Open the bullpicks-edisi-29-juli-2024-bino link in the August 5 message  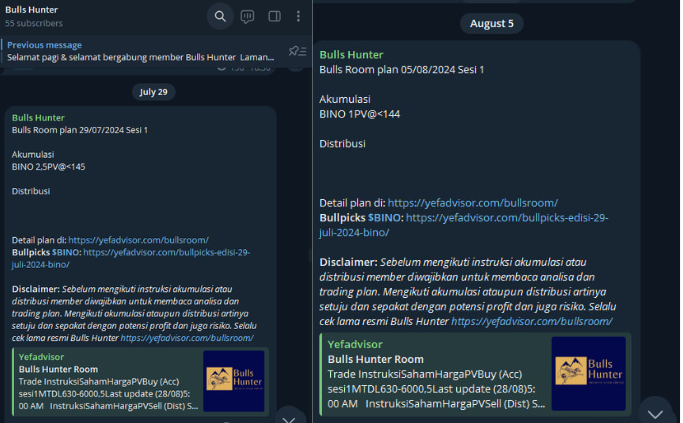[507, 218]
